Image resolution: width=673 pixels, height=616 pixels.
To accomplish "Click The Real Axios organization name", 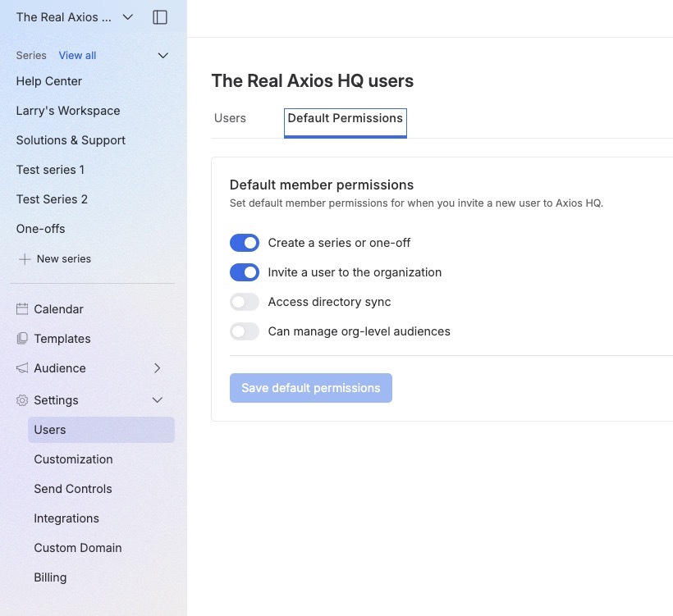I will click(x=63, y=17).
